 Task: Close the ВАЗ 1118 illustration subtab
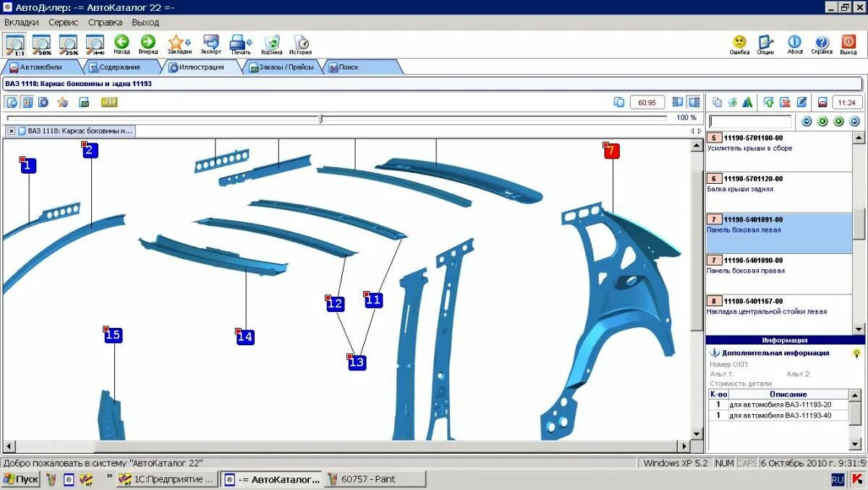(x=12, y=131)
